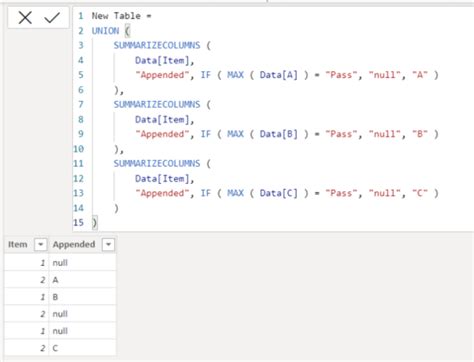474x362 pixels.
Task: Click the UNION keyword on line 2
Action: (x=105, y=31)
